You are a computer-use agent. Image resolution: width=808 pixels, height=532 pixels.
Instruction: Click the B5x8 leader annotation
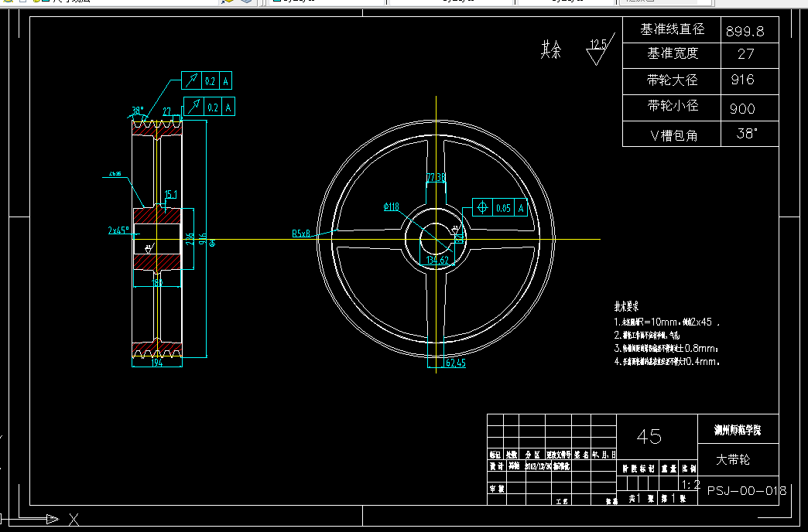click(x=302, y=234)
